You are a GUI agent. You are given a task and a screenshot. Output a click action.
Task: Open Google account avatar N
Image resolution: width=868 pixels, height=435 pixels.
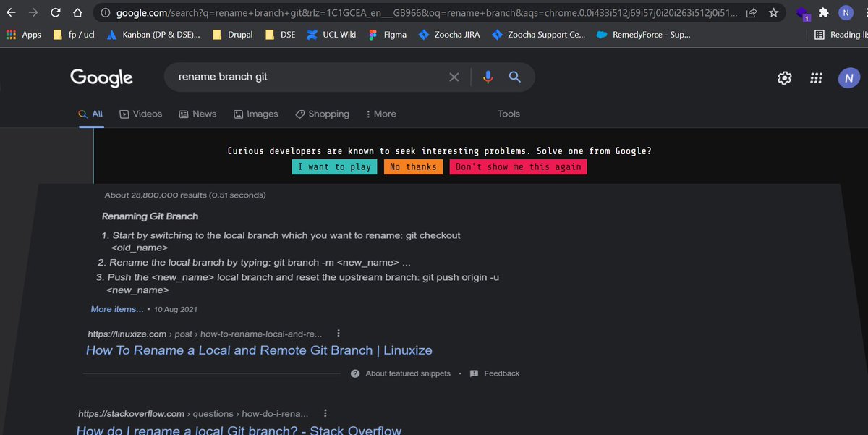coord(849,78)
